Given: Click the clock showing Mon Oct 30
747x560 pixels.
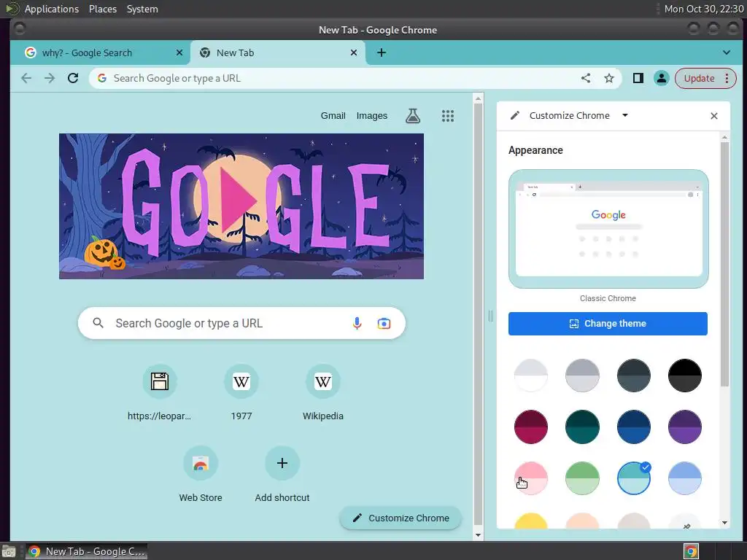Looking at the screenshot, I should pos(704,9).
